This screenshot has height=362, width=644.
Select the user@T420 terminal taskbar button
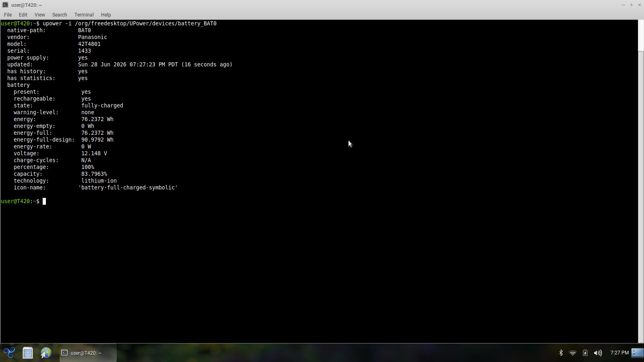(88, 353)
